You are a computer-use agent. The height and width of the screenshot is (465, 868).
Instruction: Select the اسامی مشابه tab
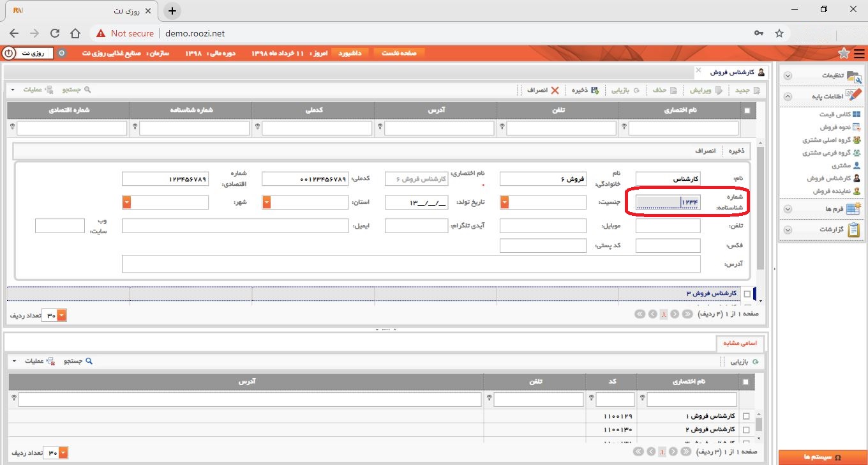[740, 343]
